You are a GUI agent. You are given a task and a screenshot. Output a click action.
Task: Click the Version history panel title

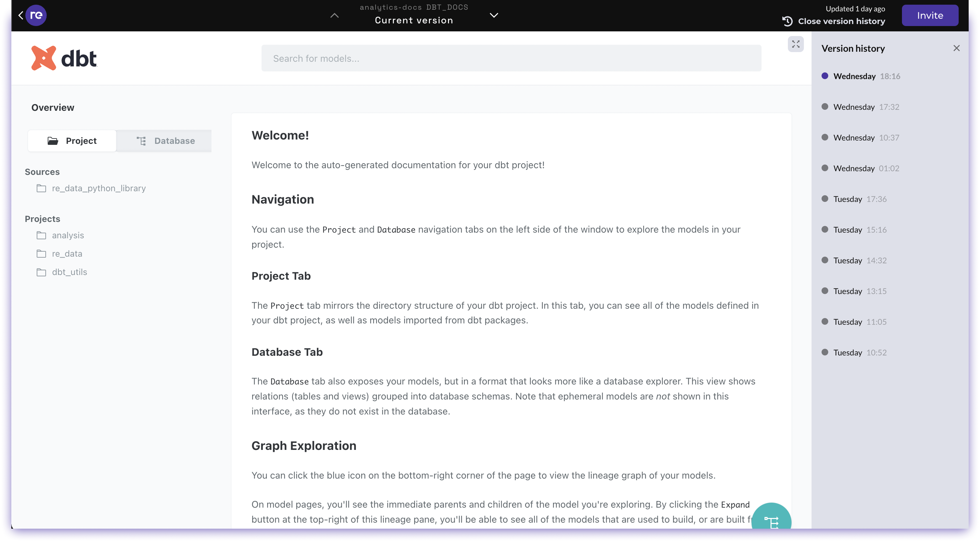(x=853, y=48)
